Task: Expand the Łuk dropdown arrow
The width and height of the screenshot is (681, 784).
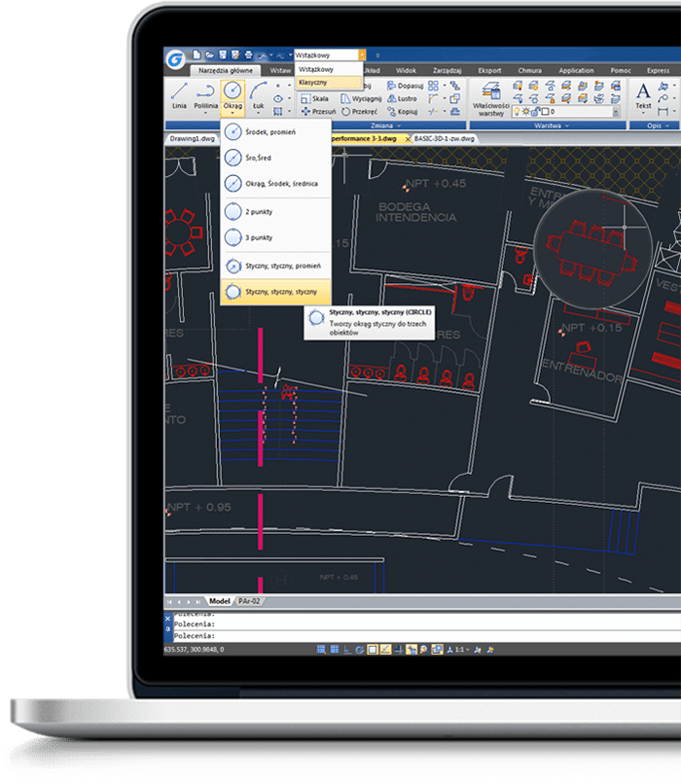Action: [258, 114]
